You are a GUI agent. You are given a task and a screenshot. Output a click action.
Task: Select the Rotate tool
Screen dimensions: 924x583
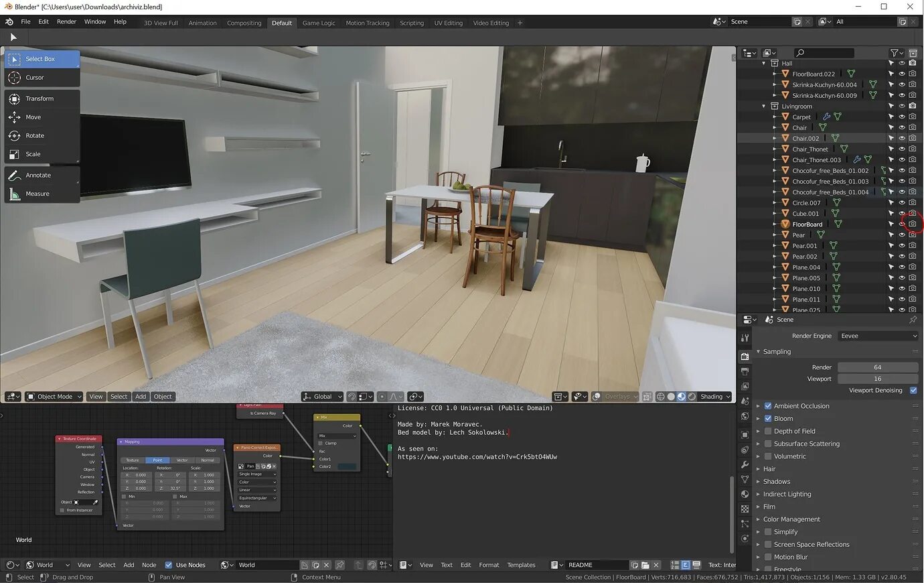pos(42,135)
